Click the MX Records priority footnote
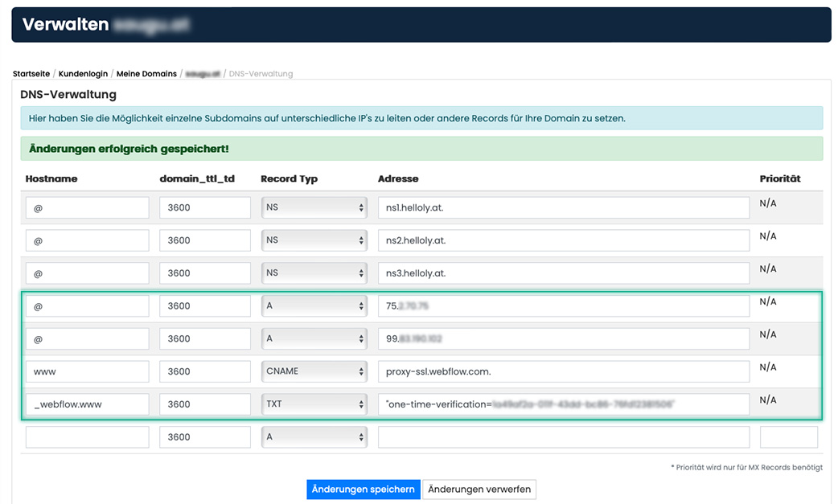This screenshot has height=504, width=838. tap(747, 467)
